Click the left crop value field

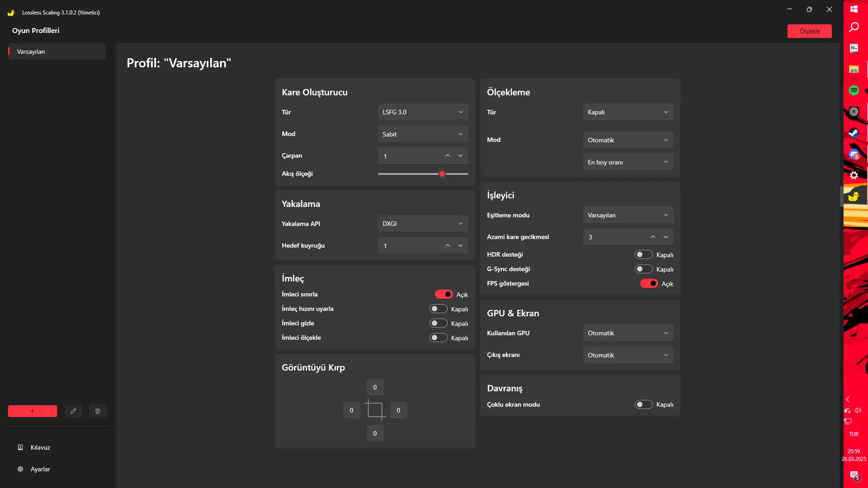[x=351, y=410]
